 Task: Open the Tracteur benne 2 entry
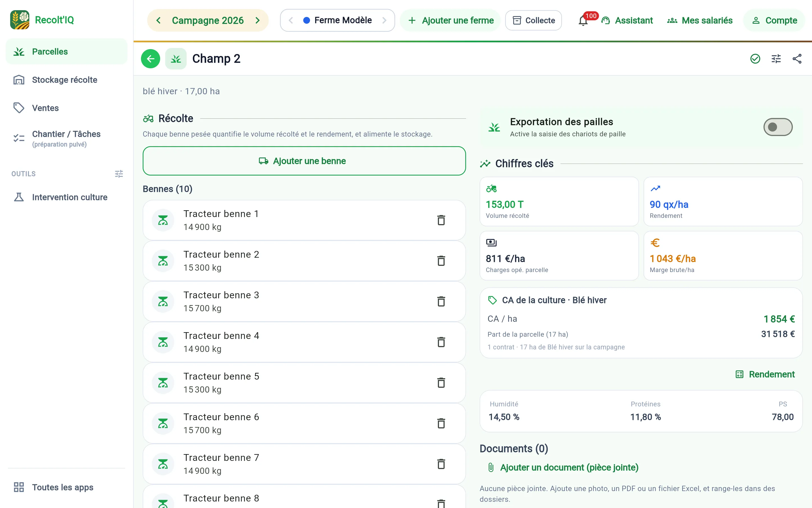[x=304, y=261]
